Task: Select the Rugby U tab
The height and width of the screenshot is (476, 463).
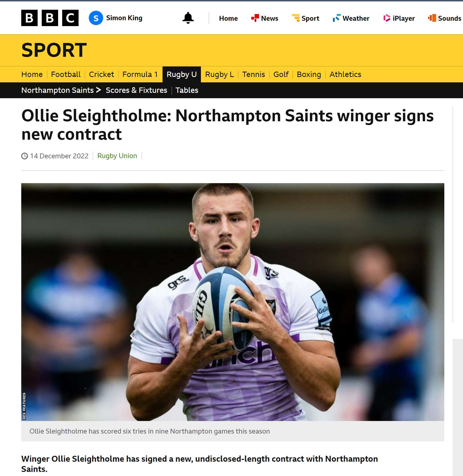Action: tap(182, 74)
